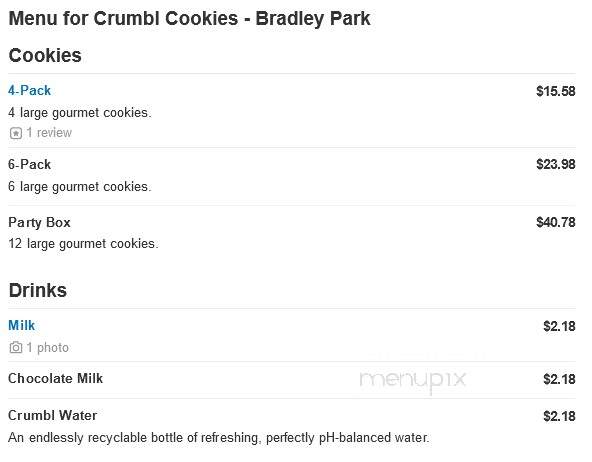Screen dimensions: 592x462
Task: Click the Crumbl Water item name
Action: tap(52, 415)
